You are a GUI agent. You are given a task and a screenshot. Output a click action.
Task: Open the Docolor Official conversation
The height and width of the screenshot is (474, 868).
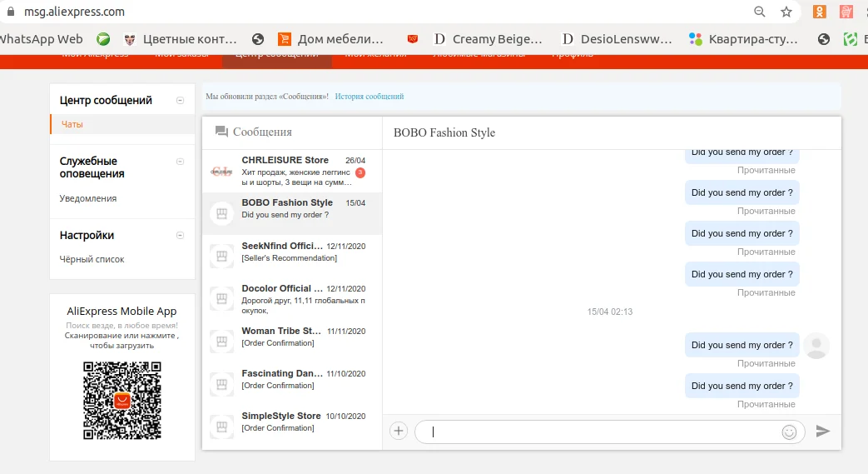coord(292,299)
